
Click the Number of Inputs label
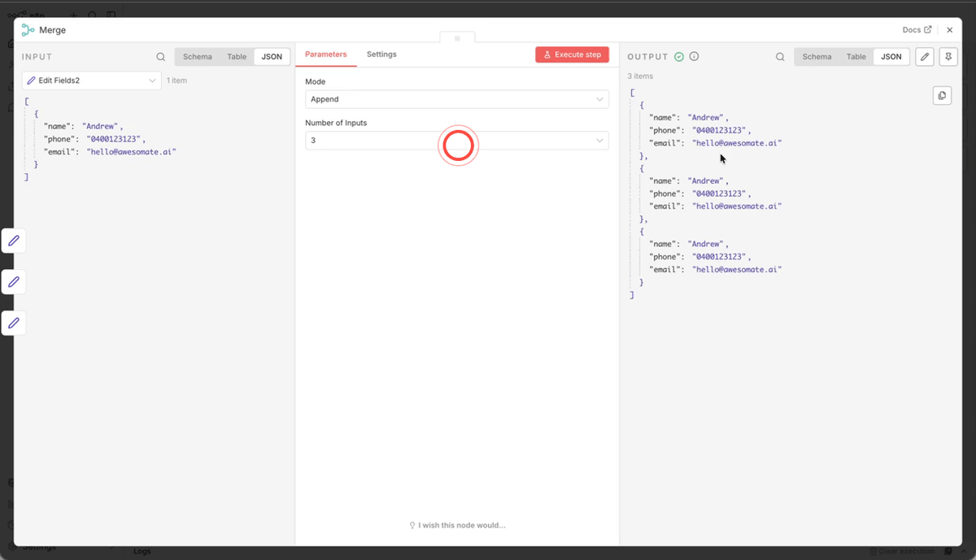[x=336, y=124]
